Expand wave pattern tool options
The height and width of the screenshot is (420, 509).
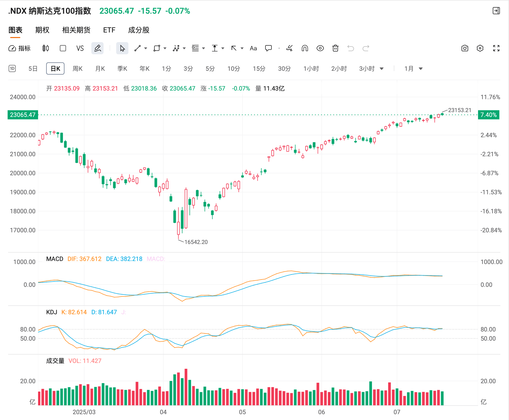[x=184, y=48]
